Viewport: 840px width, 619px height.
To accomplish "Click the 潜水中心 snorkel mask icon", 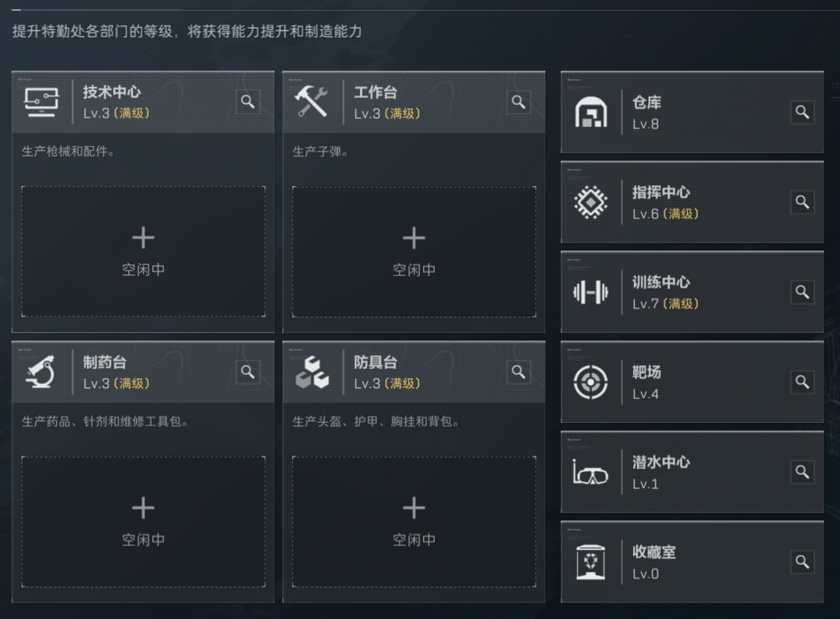I will tap(590, 472).
